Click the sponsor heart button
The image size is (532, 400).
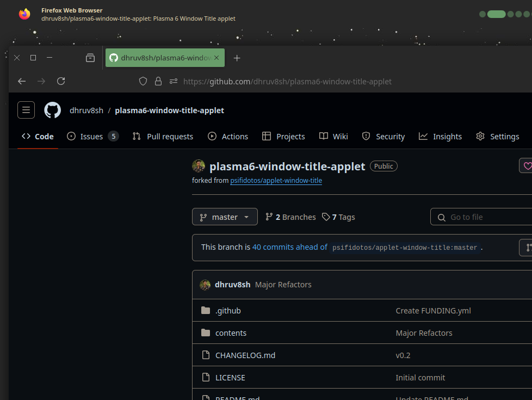click(x=527, y=165)
